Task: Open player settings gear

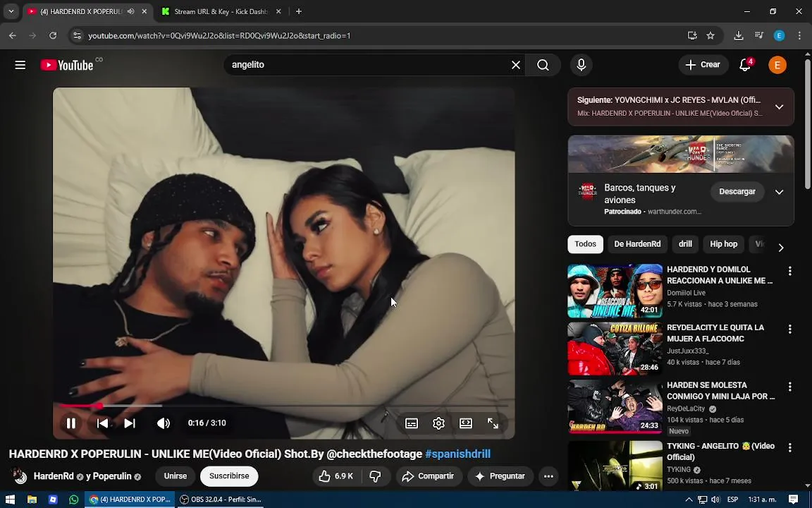Action: [x=438, y=423]
